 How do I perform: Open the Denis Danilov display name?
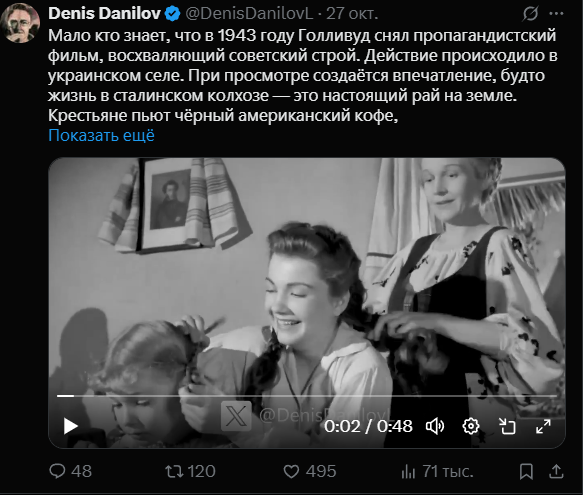pos(104,13)
